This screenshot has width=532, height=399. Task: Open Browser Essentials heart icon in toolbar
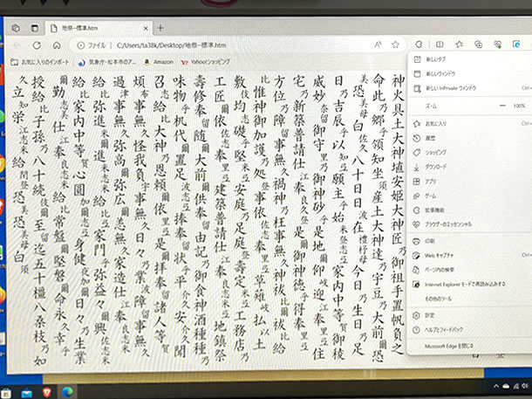point(497,45)
